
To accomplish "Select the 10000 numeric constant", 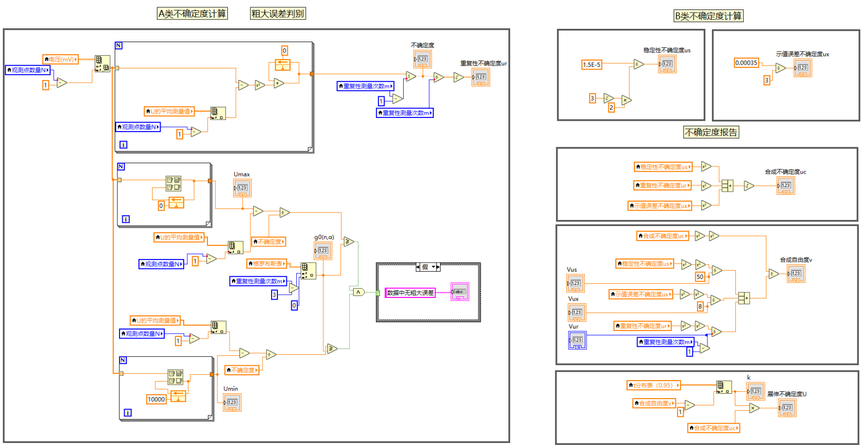I will click(x=156, y=400).
